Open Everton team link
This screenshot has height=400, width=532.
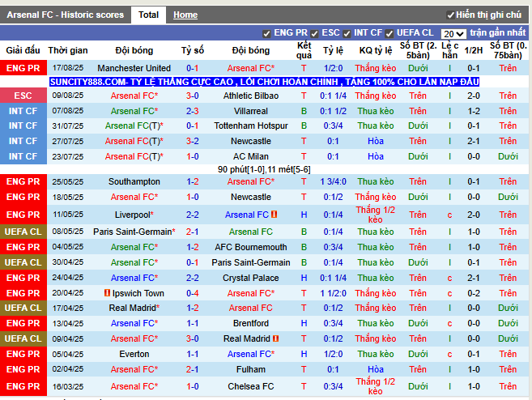coord(134,354)
